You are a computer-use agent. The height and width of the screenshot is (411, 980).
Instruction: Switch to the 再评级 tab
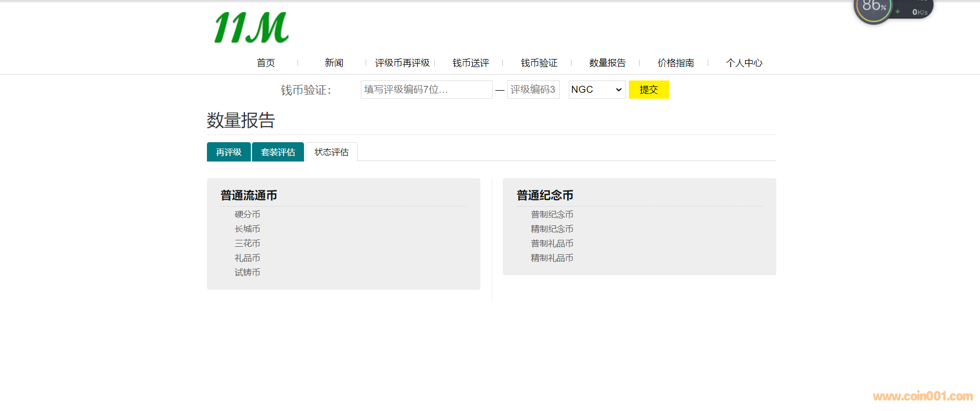[228, 152]
